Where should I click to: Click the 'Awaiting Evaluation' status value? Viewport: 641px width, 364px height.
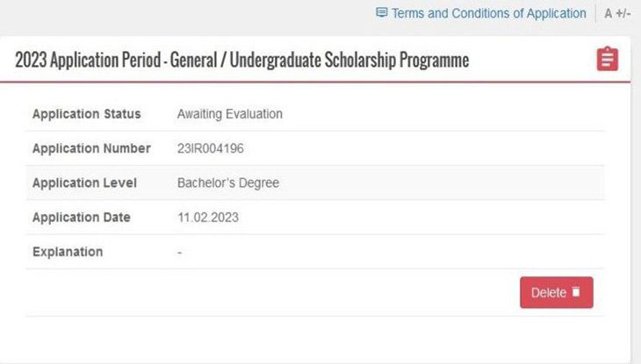tap(229, 114)
